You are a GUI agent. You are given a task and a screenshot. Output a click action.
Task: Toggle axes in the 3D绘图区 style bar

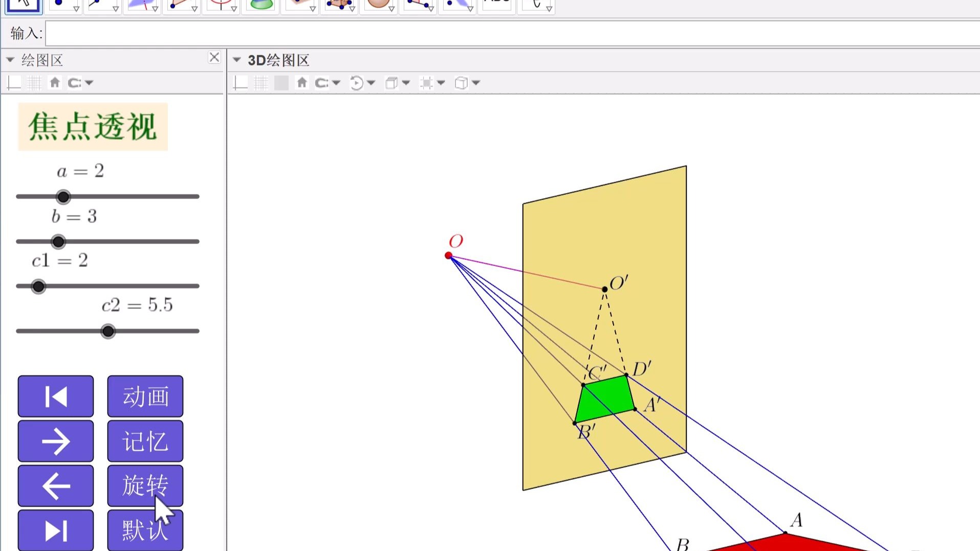point(240,82)
